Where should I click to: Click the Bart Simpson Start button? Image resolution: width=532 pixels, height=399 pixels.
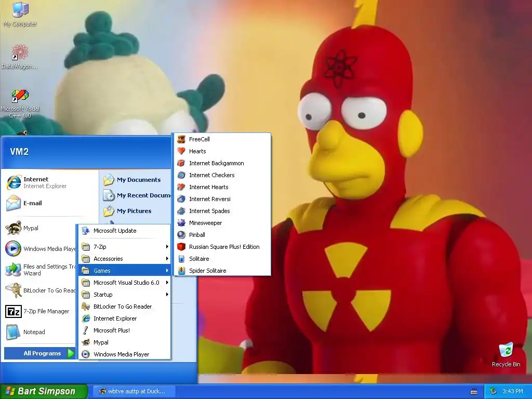[x=44, y=391]
